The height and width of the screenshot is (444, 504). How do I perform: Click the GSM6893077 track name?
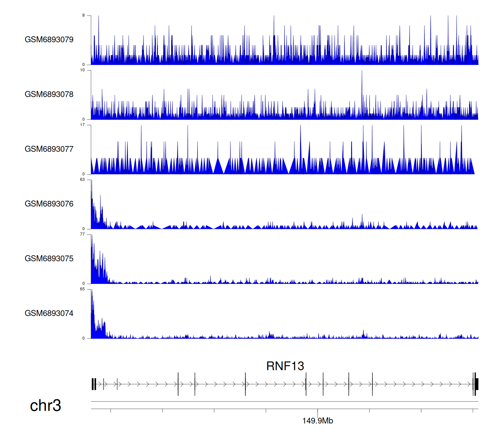pos(49,149)
